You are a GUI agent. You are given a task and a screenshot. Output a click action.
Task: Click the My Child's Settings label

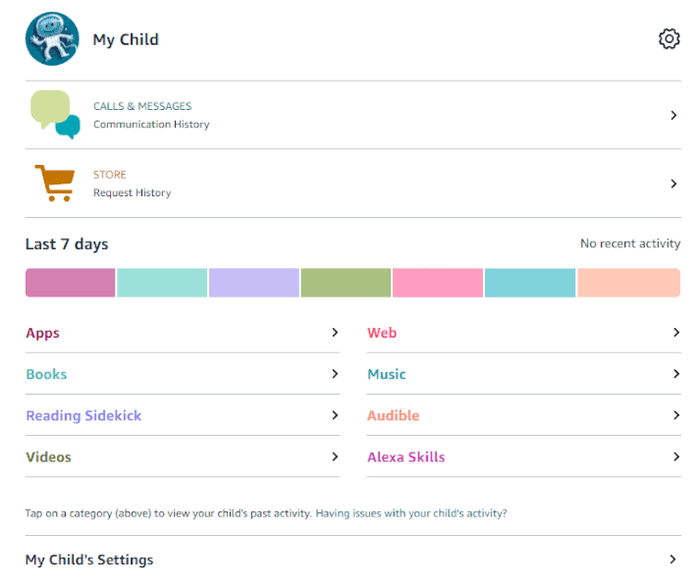[x=89, y=560]
